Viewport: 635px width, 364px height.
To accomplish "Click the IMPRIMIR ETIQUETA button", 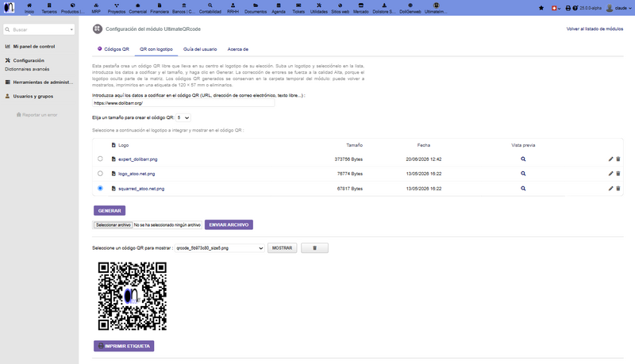I will coord(124,347).
